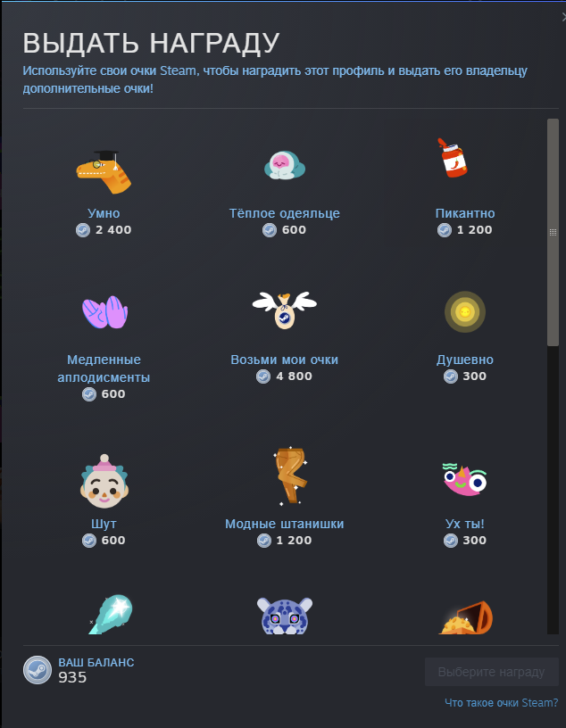Click the Steam points balance coin icon
Image resolution: width=566 pixels, height=728 pixels.
tap(37, 670)
